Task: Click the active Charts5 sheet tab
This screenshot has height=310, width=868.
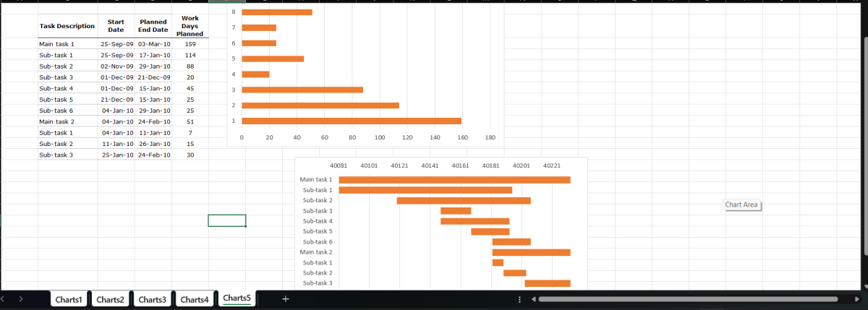Action: pos(237,298)
